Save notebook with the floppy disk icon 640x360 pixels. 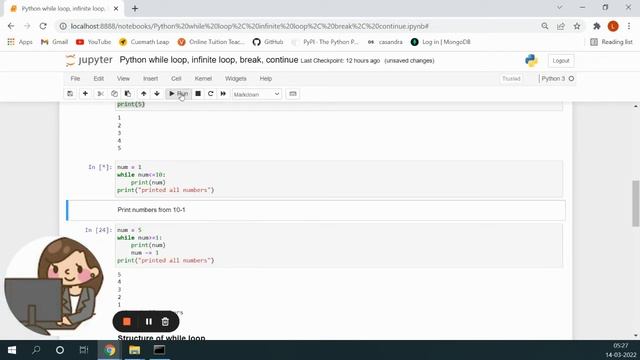(70, 94)
